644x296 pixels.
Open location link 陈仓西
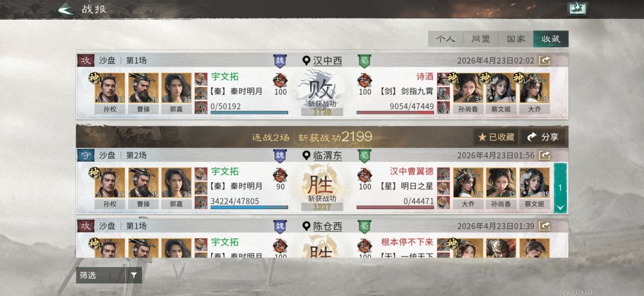coord(327,226)
